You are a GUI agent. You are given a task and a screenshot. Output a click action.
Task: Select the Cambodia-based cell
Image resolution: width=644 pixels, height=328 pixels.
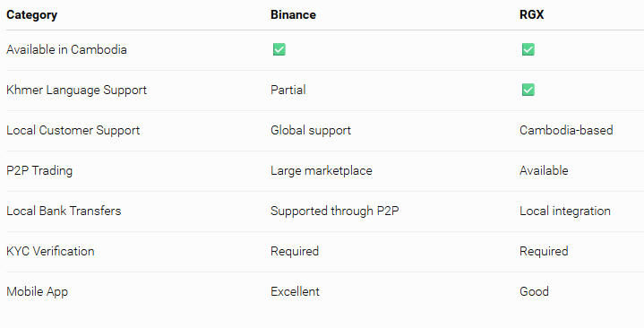click(x=566, y=130)
